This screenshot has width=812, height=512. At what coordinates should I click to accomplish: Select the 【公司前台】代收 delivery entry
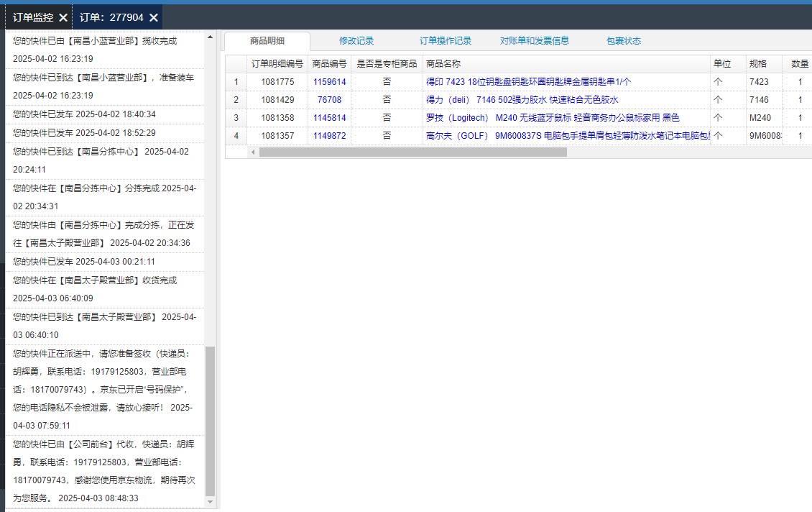tap(105, 472)
